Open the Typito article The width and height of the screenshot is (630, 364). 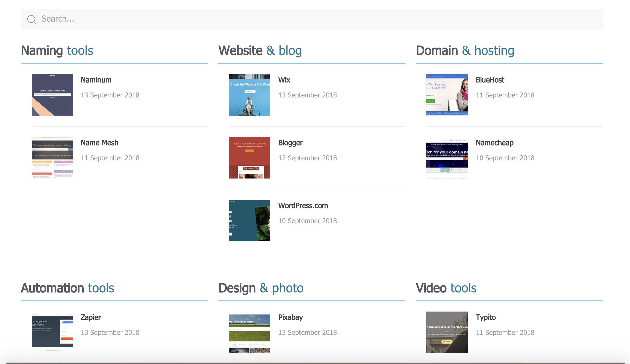pos(485,317)
